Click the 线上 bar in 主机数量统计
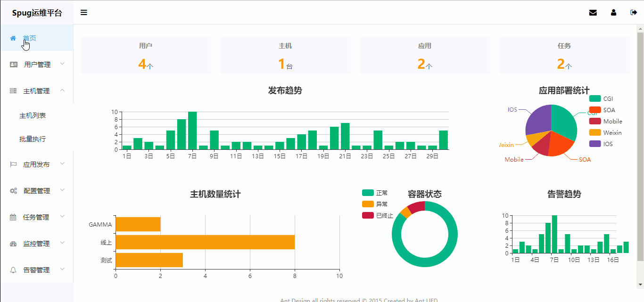The height and width of the screenshot is (302, 644). pos(205,242)
